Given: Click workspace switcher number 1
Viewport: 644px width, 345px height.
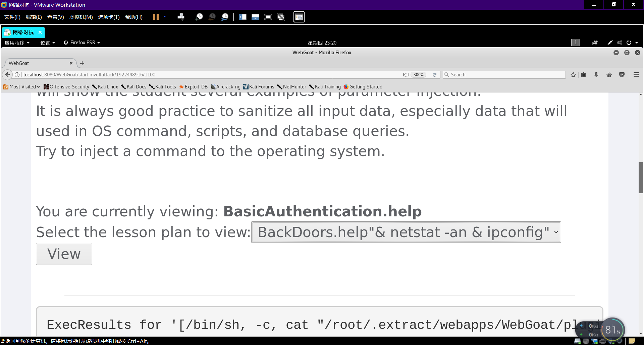Looking at the screenshot, I should [x=576, y=43].
